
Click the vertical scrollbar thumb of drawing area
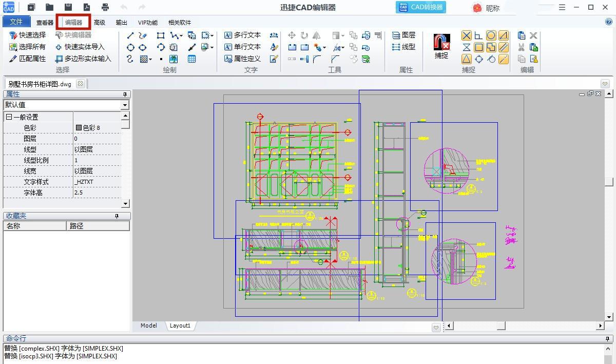(609, 182)
